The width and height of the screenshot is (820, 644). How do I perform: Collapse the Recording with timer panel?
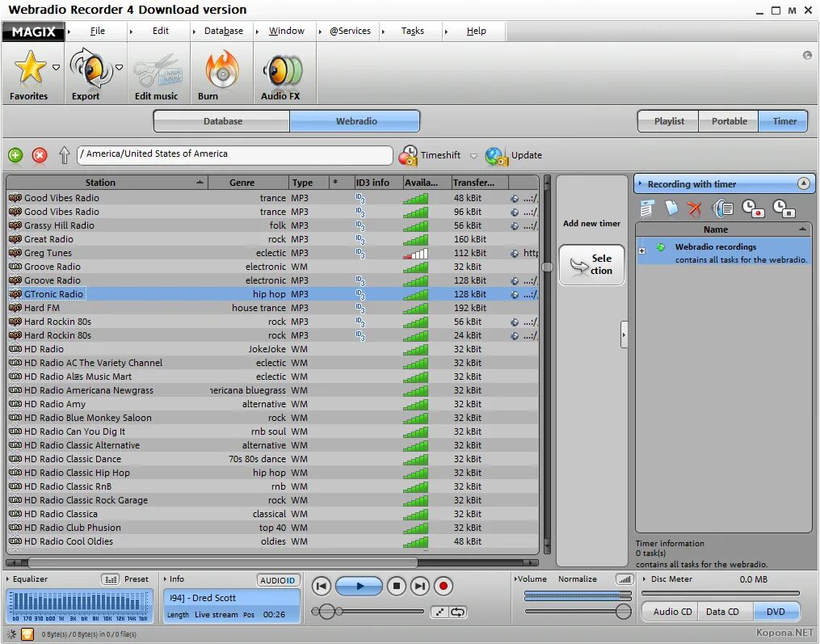[804, 183]
